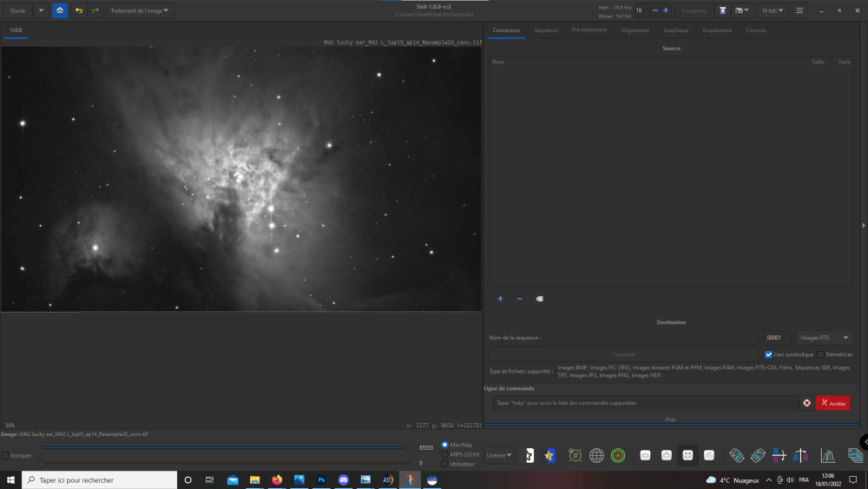Click the Ouvrir button
This screenshot has width=868, height=489.
point(18,10)
